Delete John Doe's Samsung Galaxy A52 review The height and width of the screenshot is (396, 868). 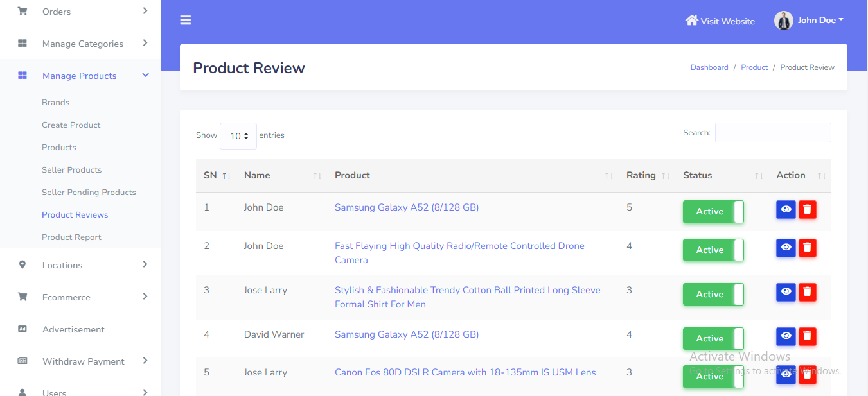(808, 209)
